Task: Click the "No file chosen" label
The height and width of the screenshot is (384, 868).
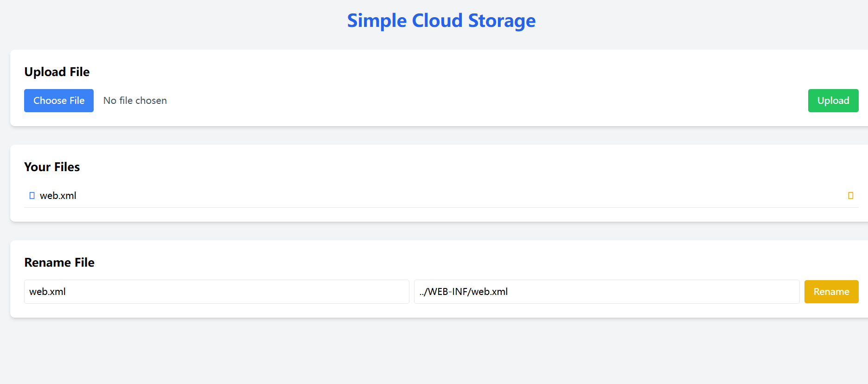Action: 135,101
